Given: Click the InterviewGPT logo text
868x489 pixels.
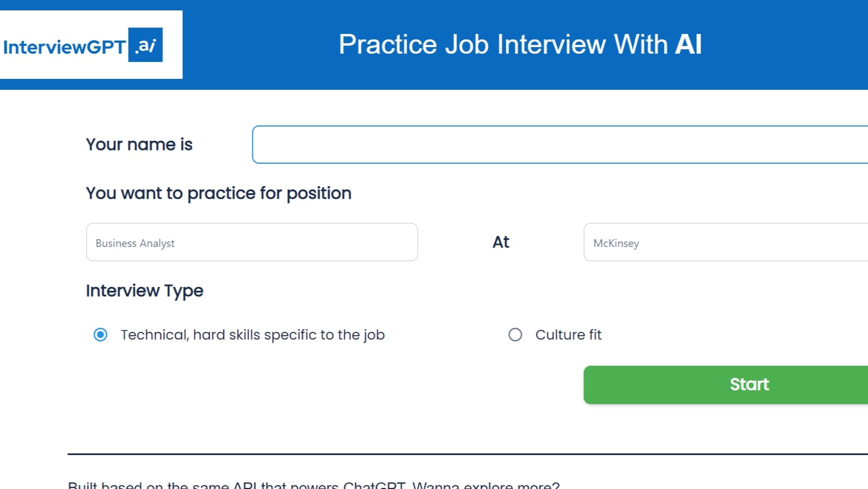Looking at the screenshot, I should tap(64, 47).
